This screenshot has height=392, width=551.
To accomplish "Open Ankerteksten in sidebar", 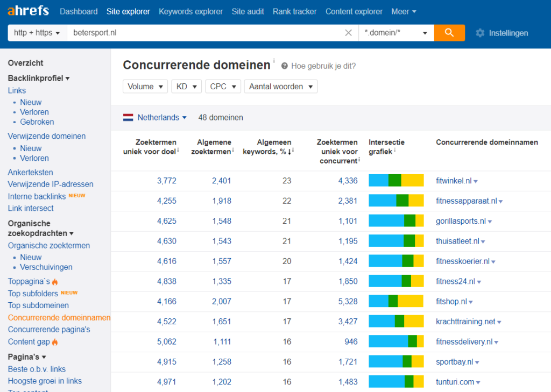I will (x=30, y=173).
